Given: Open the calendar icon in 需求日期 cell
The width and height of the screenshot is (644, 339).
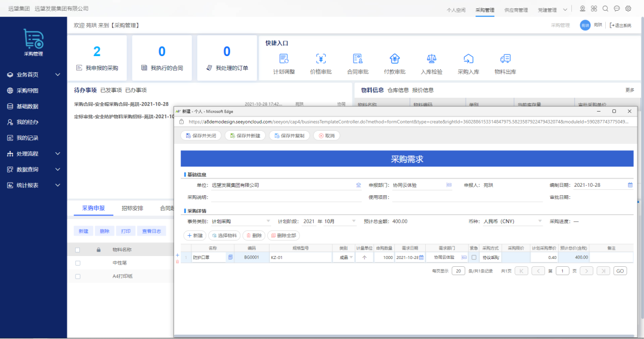Looking at the screenshot, I should pos(422,257).
